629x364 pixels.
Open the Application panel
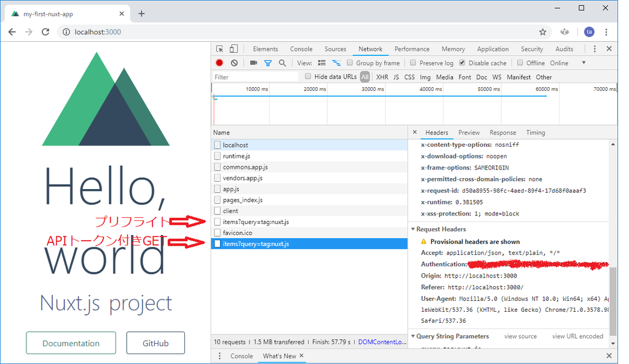(493, 49)
